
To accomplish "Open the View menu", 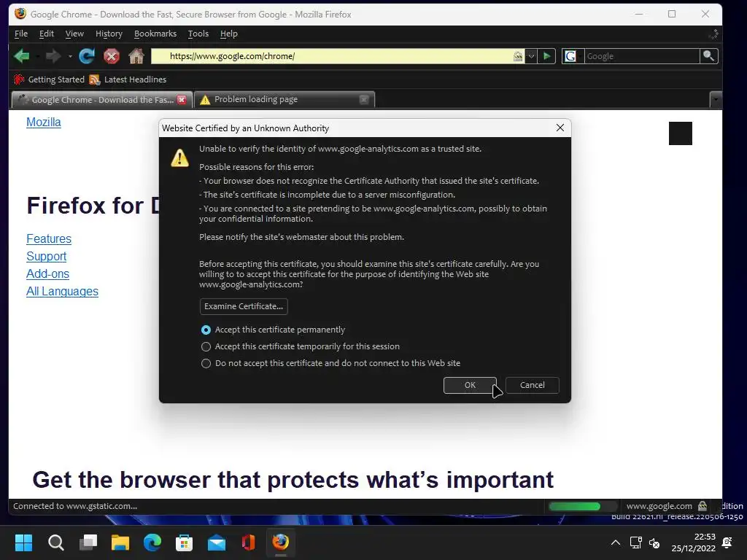I will pyautogui.click(x=74, y=34).
